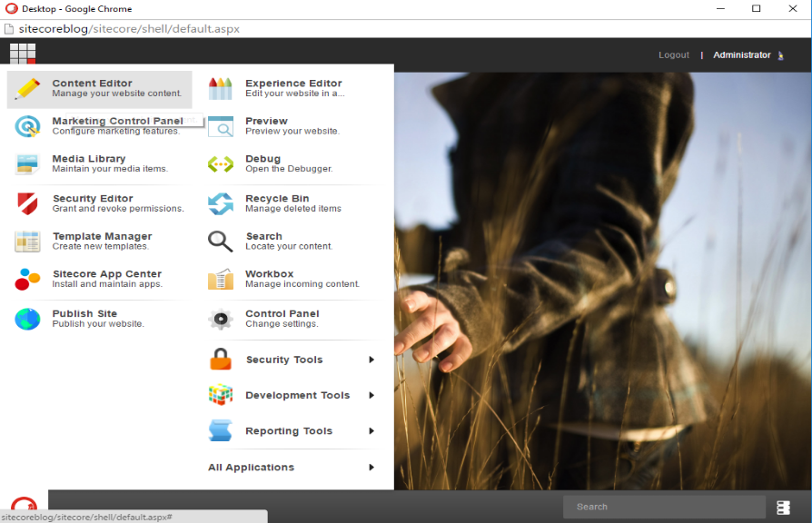Screen dimensions: 812x523
Task: Expand the All Applications submenu arrow
Action: click(x=371, y=467)
